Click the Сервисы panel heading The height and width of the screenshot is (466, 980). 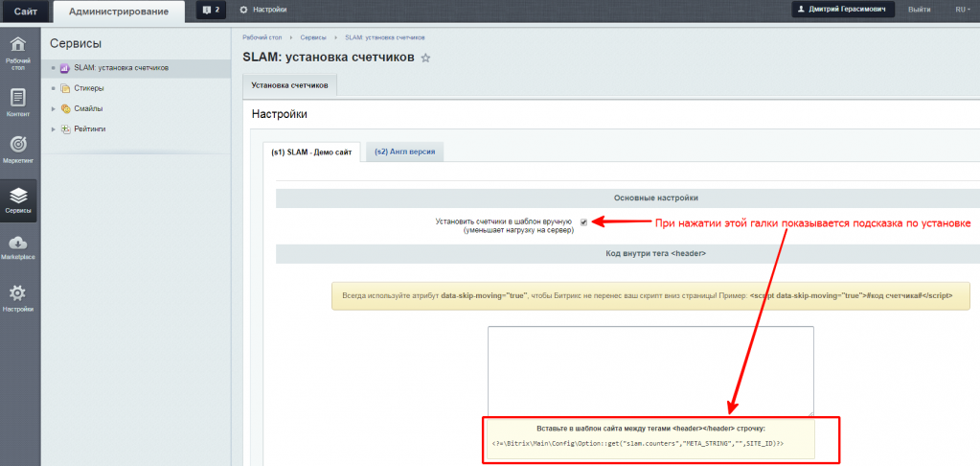click(x=76, y=44)
